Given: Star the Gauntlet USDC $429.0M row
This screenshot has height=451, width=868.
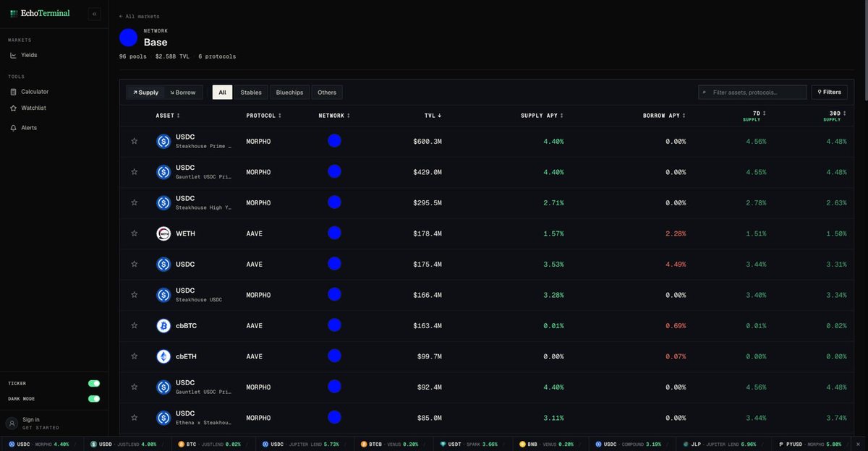Looking at the screenshot, I should [x=135, y=172].
